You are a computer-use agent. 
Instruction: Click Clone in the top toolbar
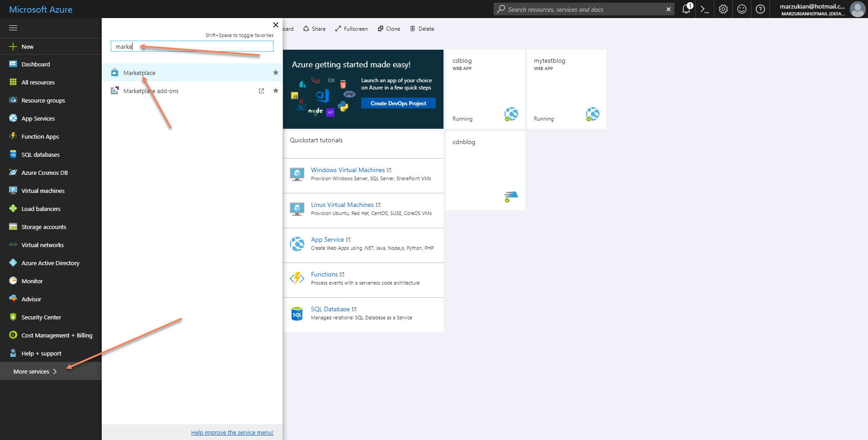pos(389,28)
